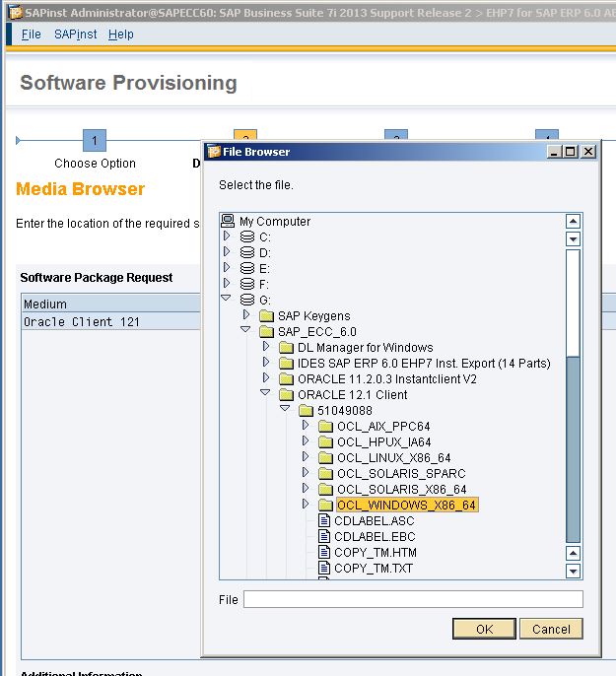
Task: Expand ORACLE 11.2.0.3 Instantclient V2 folder
Action: 266,377
